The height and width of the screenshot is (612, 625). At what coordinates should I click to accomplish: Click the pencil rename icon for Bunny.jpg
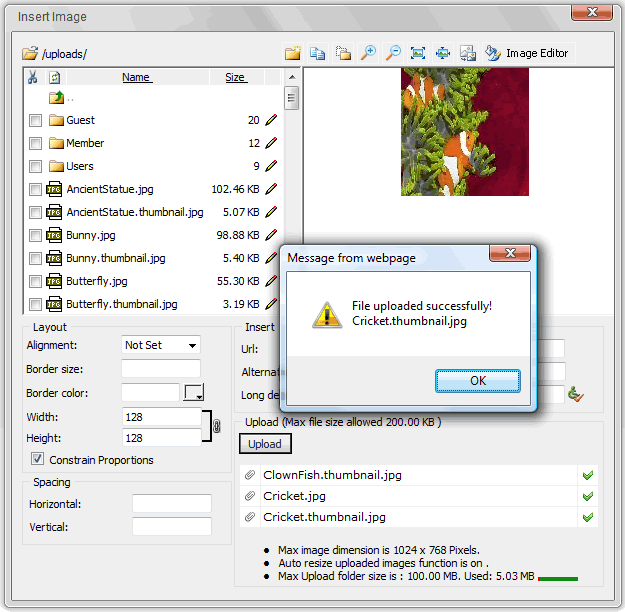click(x=271, y=235)
